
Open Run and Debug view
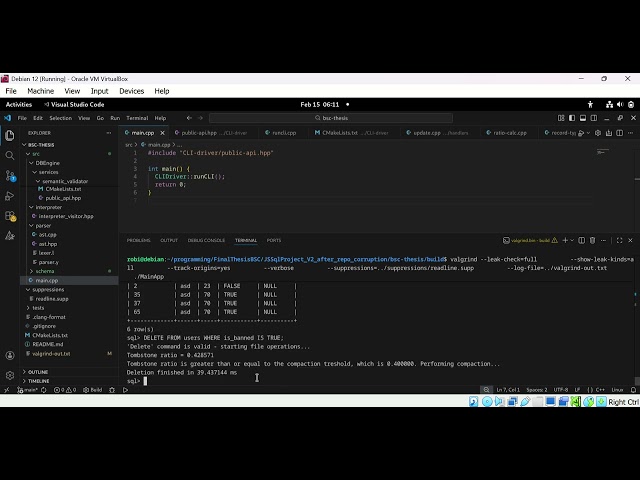pyautogui.click(x=10, y=196)
